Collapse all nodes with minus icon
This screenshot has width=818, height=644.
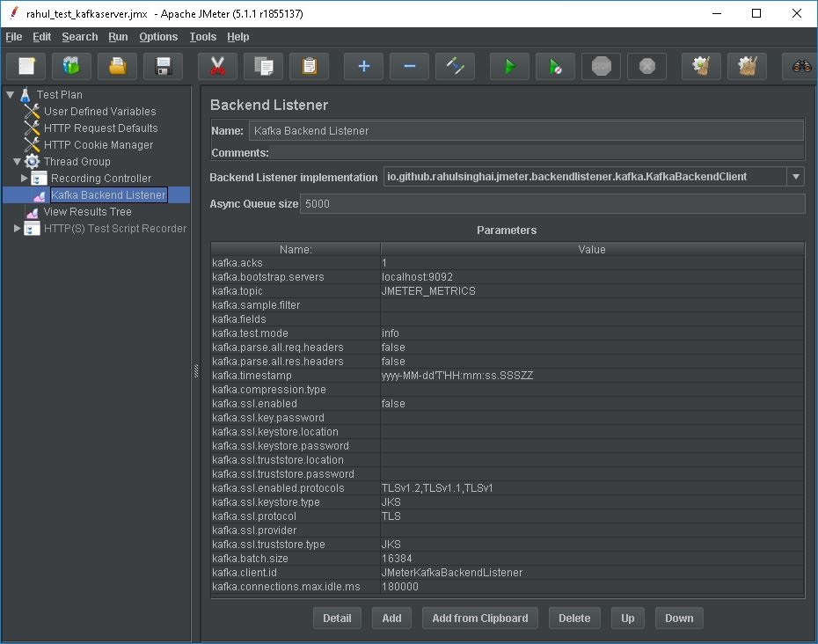410,66
